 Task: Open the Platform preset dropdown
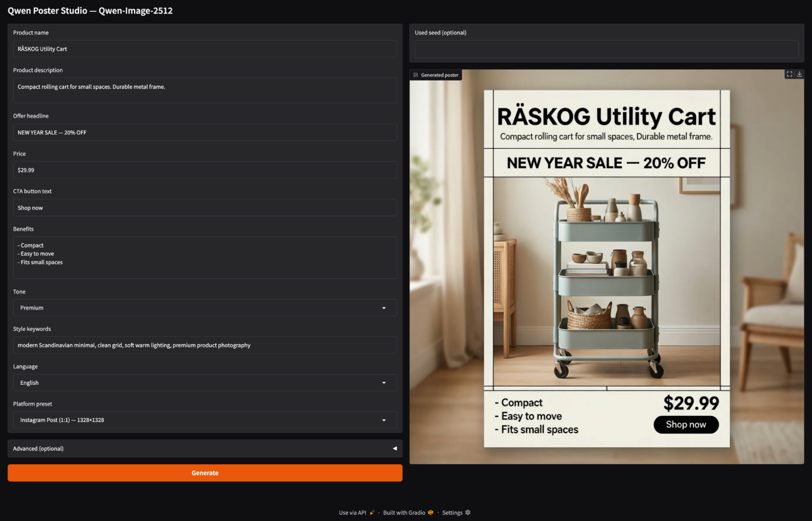point(205,420)
